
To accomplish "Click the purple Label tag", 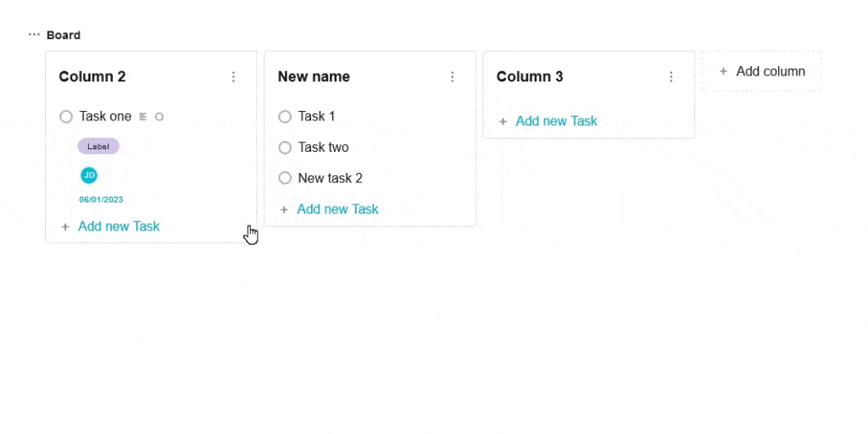I will (98, 146).
